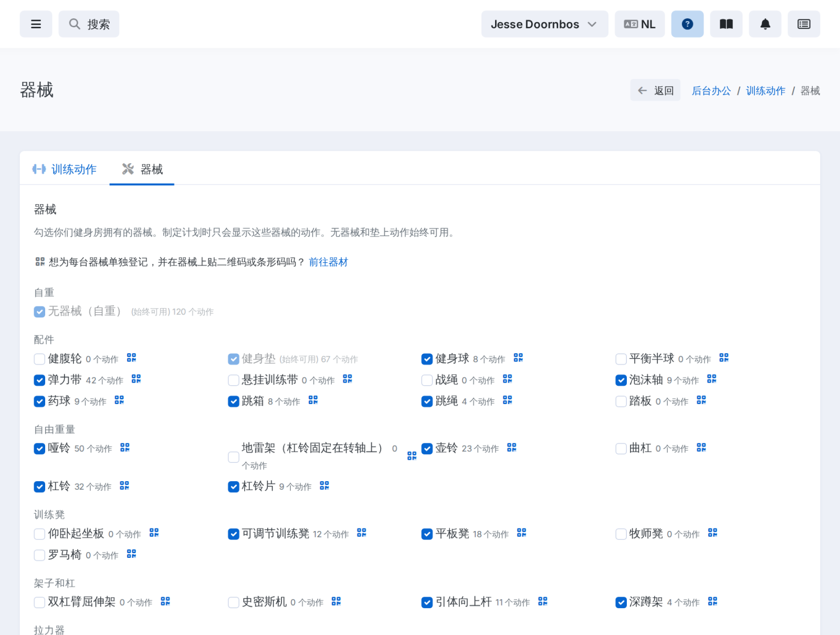
Task: Enable the 健腹轮 checkbox
Action: tap(39, 359)
